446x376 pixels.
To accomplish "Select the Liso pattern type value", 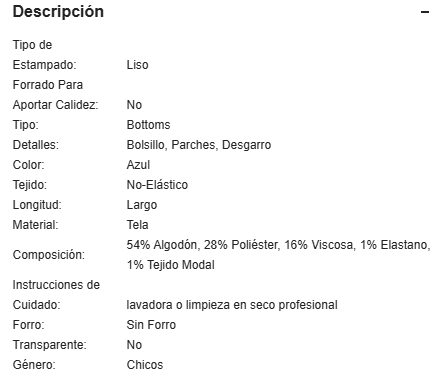I will point(137,65).
